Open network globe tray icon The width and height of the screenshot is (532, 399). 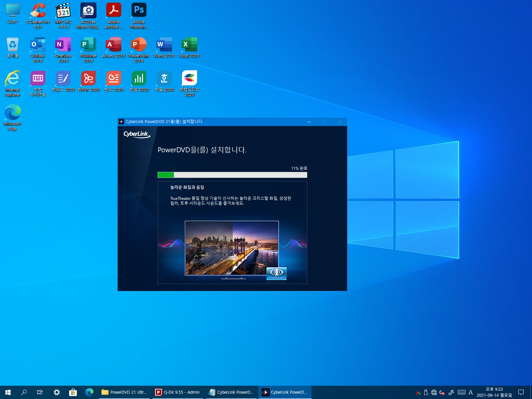point(434,392)
